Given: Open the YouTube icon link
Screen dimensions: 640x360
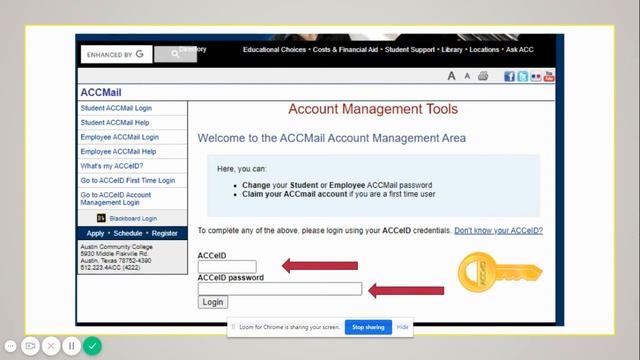Looking at the screenshot, I should 549,76.
